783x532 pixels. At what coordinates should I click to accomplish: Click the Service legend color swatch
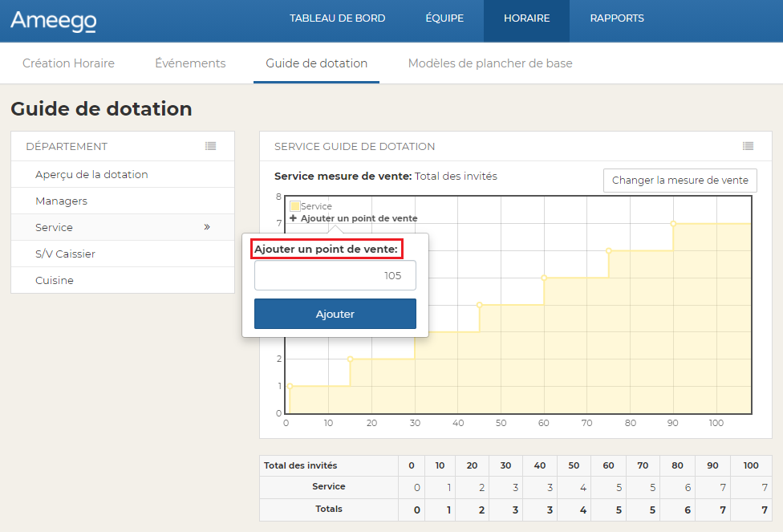[x=294, y=206]
